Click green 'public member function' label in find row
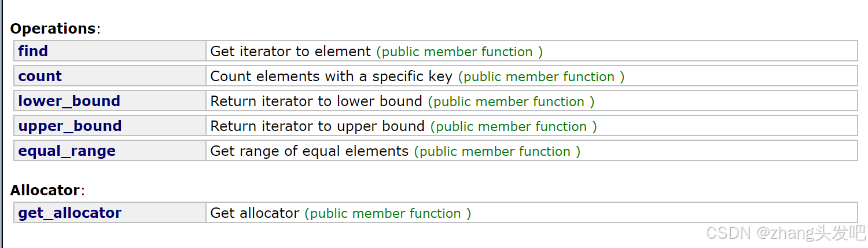 (459, 52)
